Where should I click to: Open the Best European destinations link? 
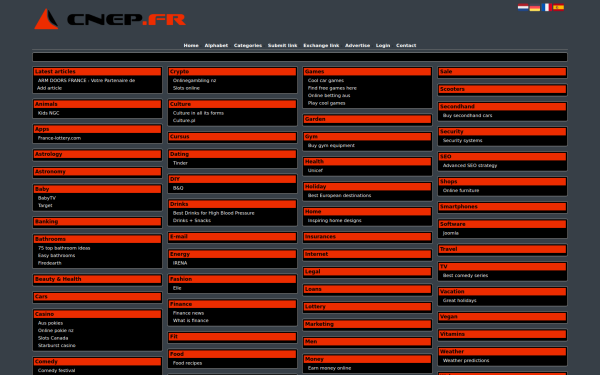pyautogui.click(x=339, y=196)
